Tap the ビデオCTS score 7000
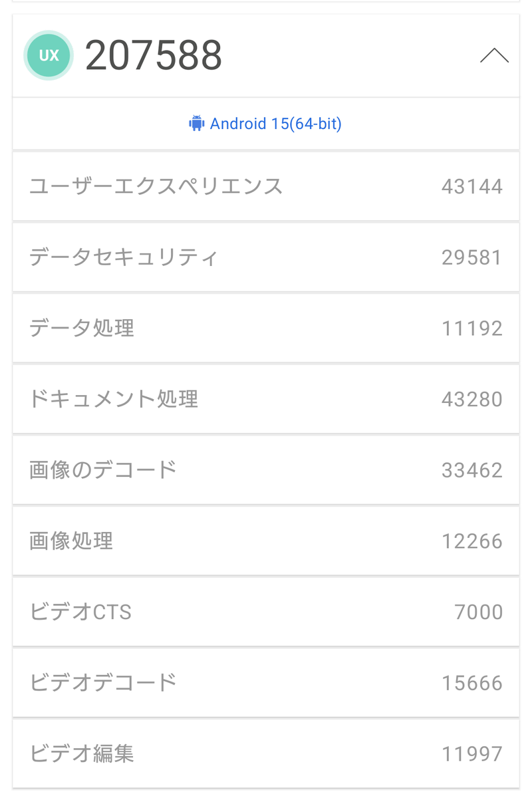Image resolution: width=532 pixels, height=798 pixels. (x=478, y=612)
